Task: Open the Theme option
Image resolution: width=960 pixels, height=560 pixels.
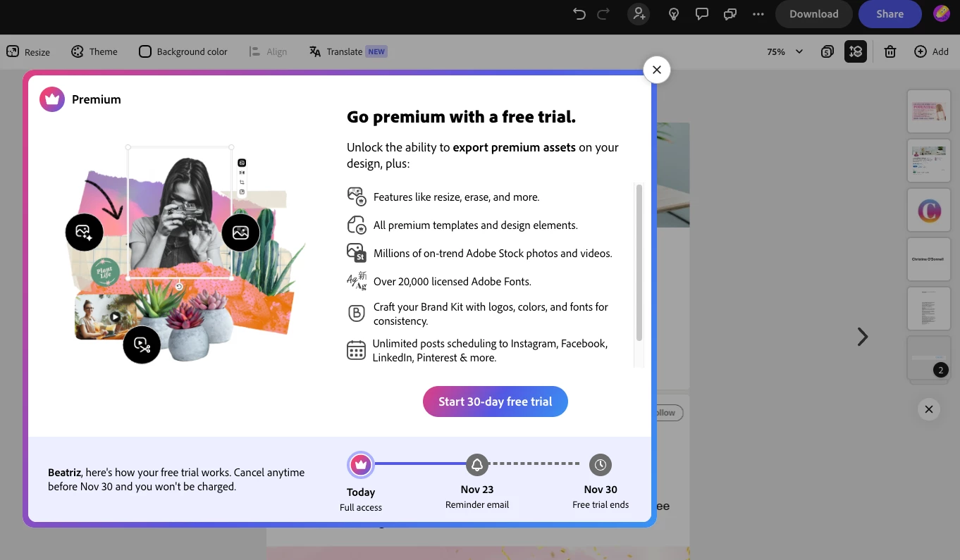Action: [x=94, y=51]
